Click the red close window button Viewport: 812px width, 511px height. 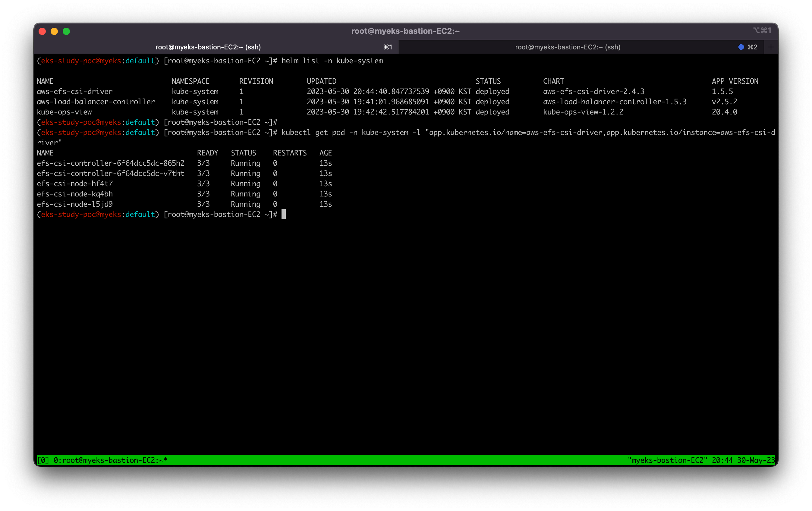pyautogui.click(x=42, y=31)
